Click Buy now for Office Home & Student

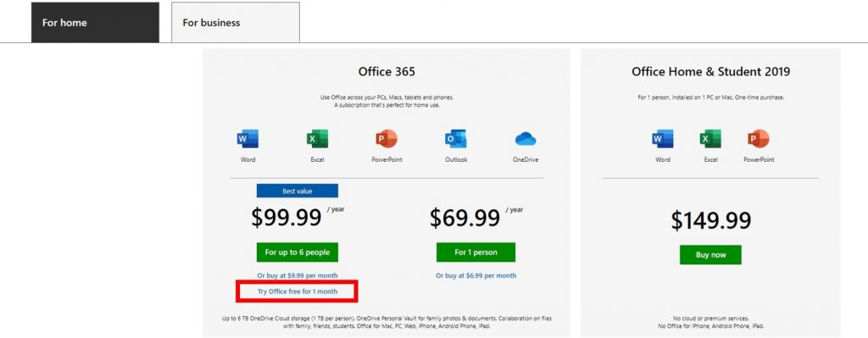tap(711, 255)
